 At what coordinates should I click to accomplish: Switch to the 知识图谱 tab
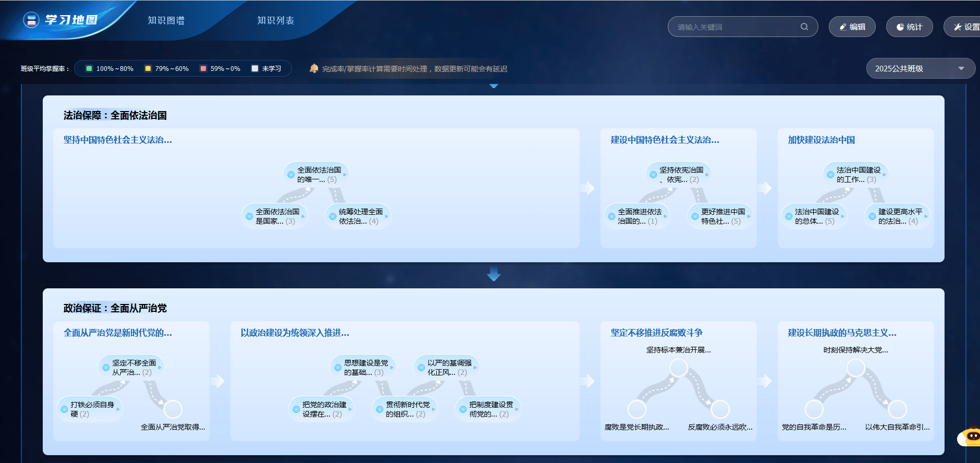(166, 20)
